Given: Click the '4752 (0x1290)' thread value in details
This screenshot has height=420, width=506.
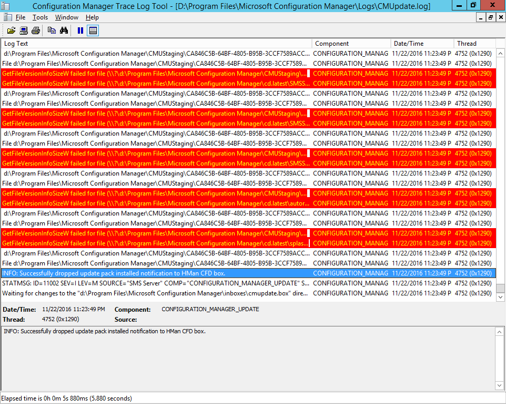Looking at the screenshot, I should coord(60,320).
